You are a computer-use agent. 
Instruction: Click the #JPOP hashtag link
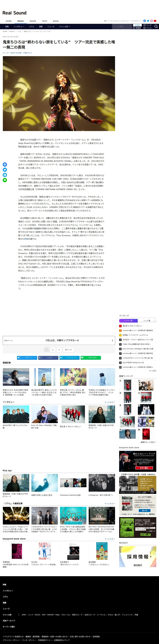point(13,53)
